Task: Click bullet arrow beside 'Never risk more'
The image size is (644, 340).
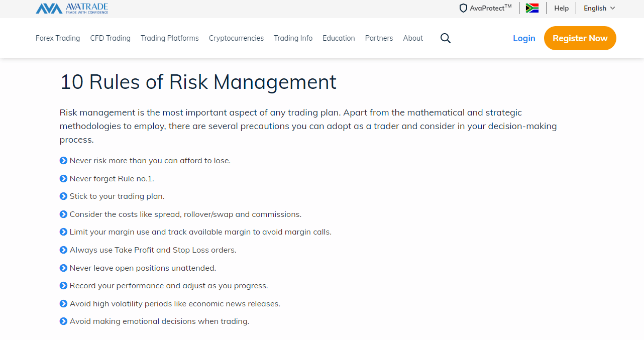Action: [63, 161]
